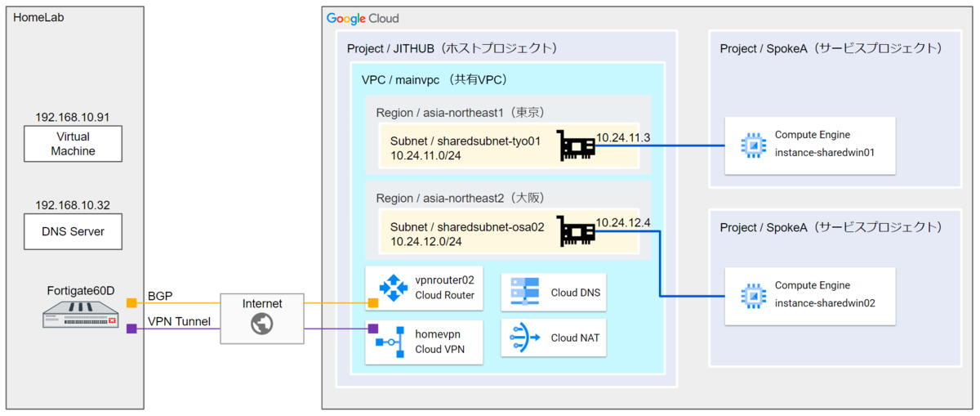Click the Subnet sharedsubnet-osa02 label
This screenshot has width=980, height=416.
pyautogui.click(x=466, y=228)
